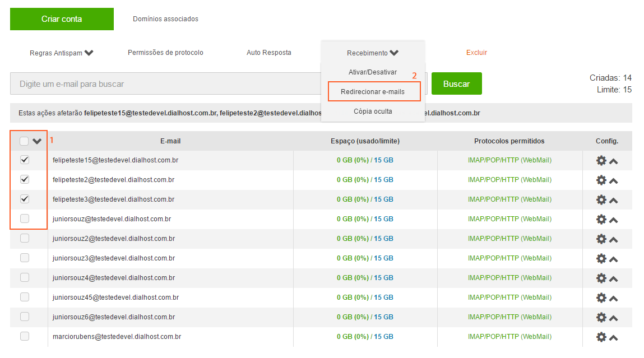Viewport: 644px width, 358px height.
Task: Collapse config chevron on juniorsouz3 row
Action: coord(614,259)
